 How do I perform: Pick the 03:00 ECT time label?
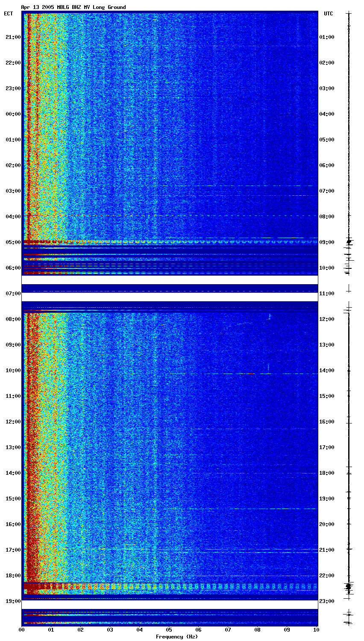pos(13,191)
